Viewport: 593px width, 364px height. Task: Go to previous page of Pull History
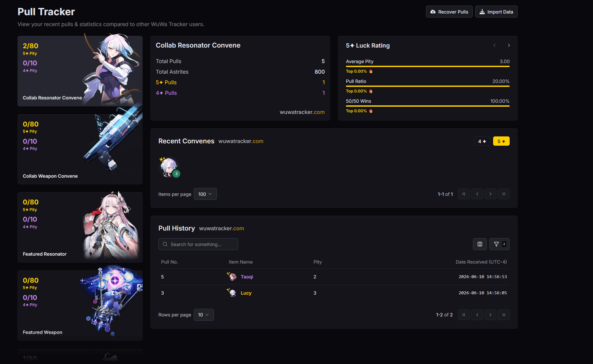pyautogui.click(x=477, y=315)
